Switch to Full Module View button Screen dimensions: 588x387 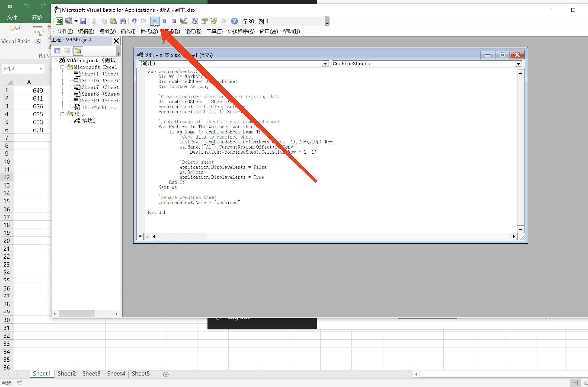pyautogui.click(x=147, y=236)
